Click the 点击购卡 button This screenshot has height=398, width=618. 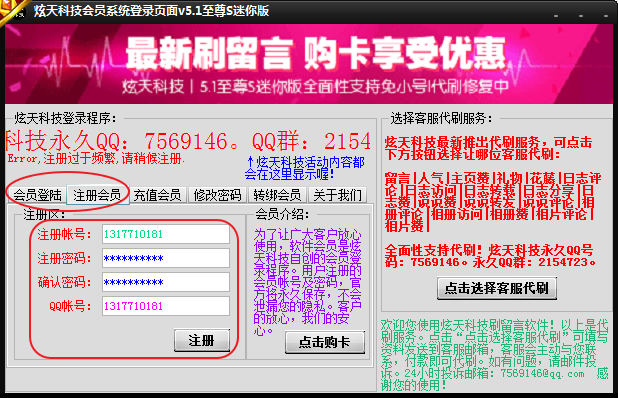coord(325,342)
